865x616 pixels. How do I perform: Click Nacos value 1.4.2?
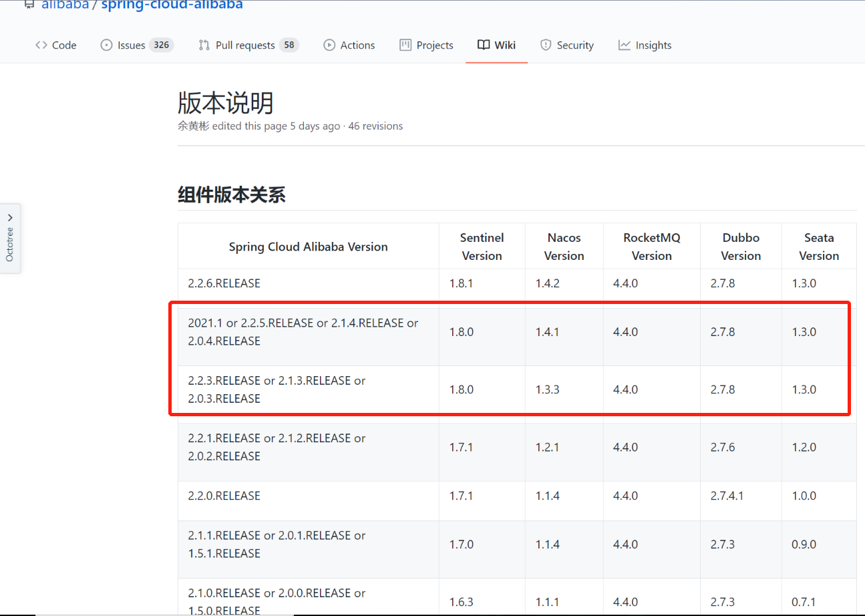(x=548, y=283)
